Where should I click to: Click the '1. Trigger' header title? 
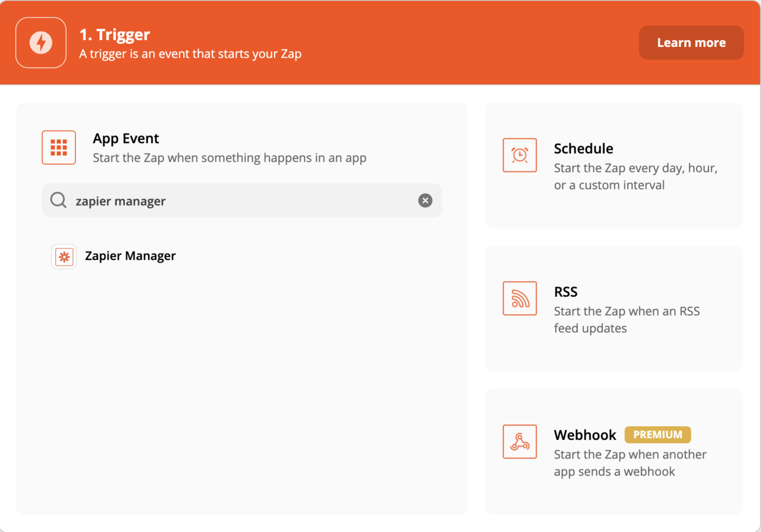point(115,35)
